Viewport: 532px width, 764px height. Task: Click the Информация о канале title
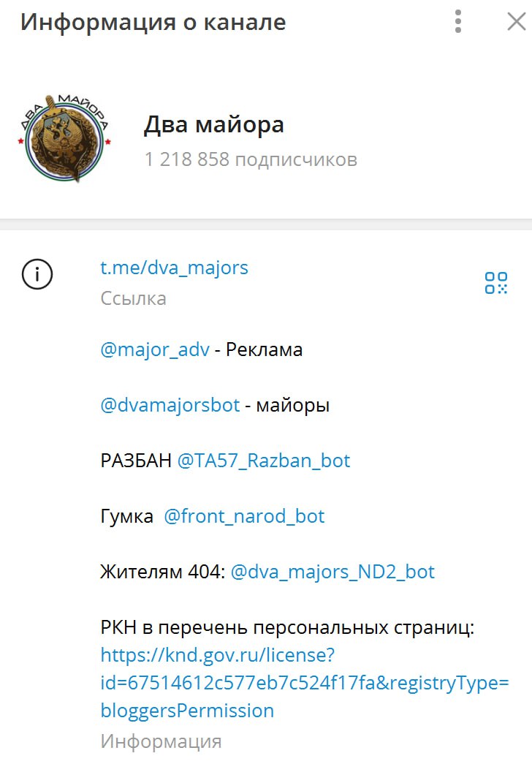coord(153,23)
